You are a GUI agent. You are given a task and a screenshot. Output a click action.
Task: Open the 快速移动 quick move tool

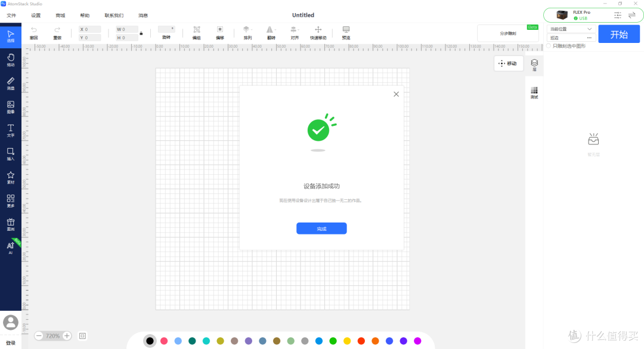pyautogui.click(x=318, y=32)
